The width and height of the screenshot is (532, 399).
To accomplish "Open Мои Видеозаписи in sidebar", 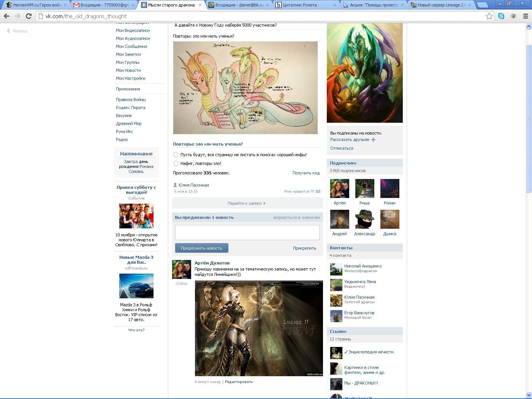I will [x=133, y=30].
